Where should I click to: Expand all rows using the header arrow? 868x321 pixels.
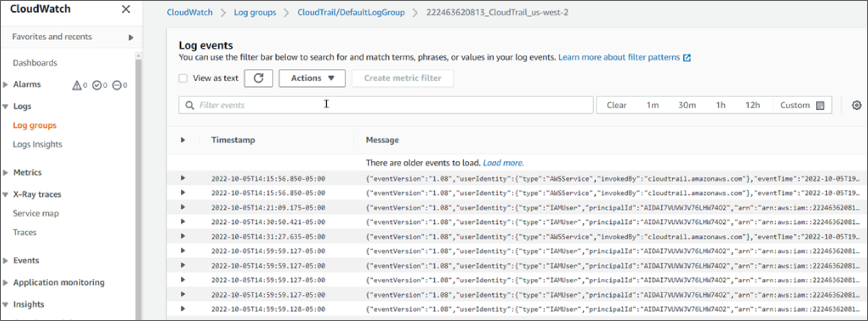183,140
